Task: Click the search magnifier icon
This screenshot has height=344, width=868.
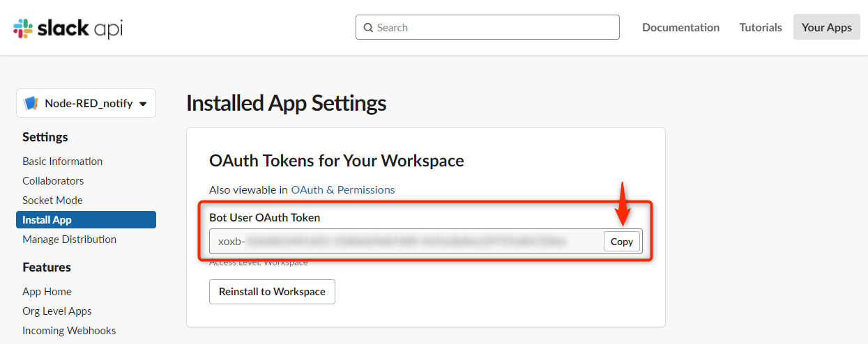Action: [368, 28]
